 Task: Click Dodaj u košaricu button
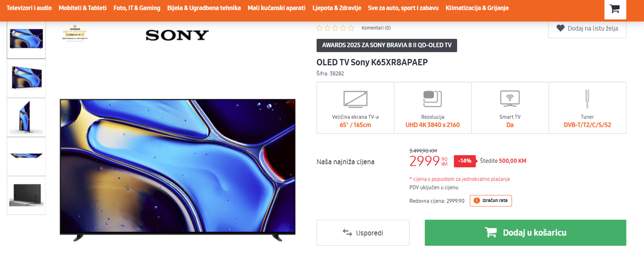[525, 233]
